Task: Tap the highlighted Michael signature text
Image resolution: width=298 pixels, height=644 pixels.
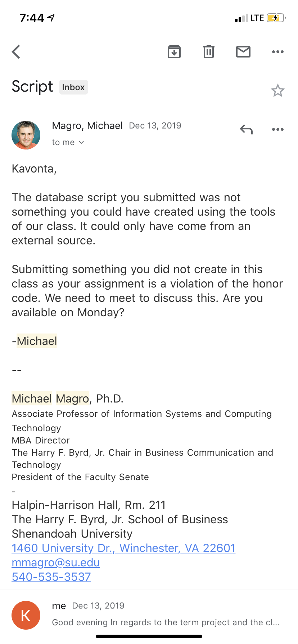Action: pyautogui.click(x=37, y=341)
